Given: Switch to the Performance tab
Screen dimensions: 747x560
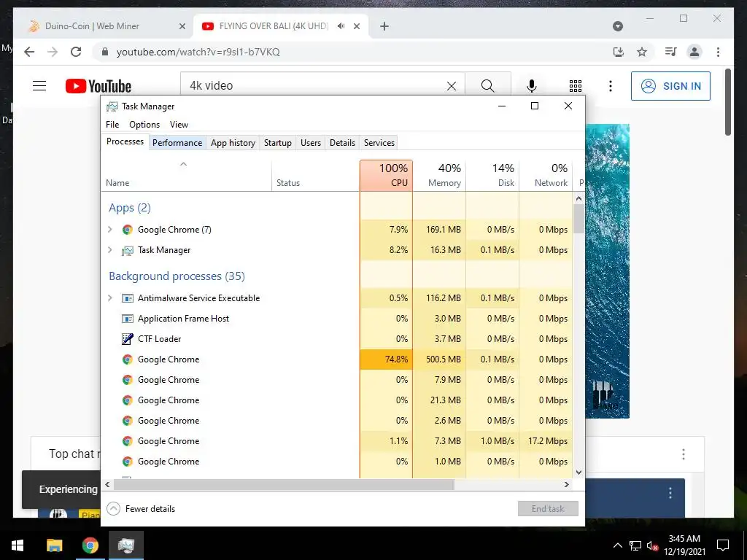Looking at the screenshot, I should (x=177, y=143).
